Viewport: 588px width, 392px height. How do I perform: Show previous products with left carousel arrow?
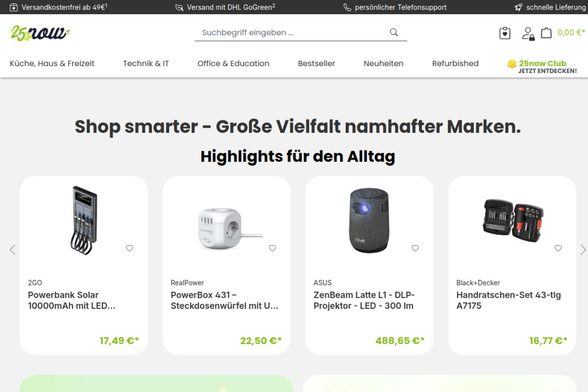point(12,250)
